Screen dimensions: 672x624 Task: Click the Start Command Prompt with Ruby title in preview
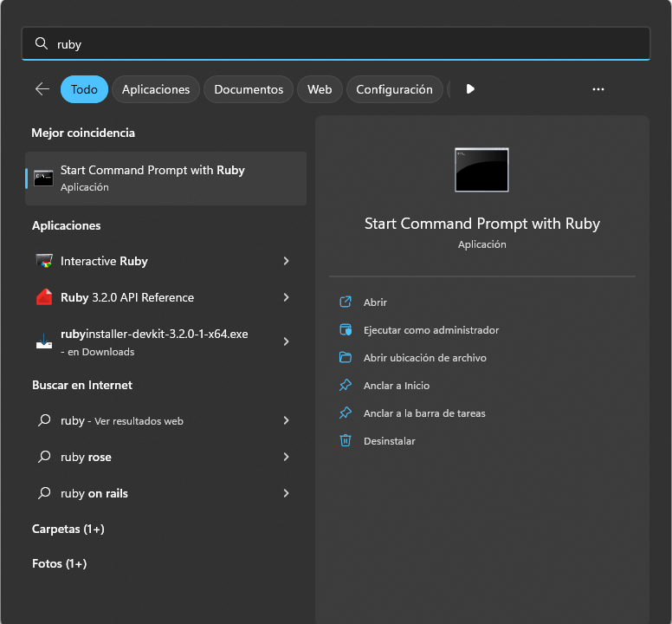[482, 224]
